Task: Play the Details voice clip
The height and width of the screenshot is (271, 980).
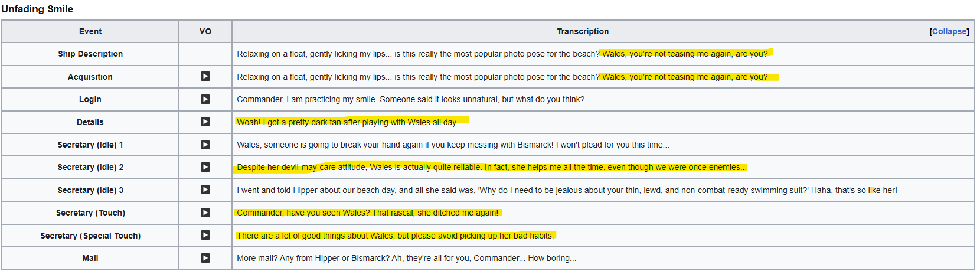Action: pyautogui.click(x=205, y=122)
